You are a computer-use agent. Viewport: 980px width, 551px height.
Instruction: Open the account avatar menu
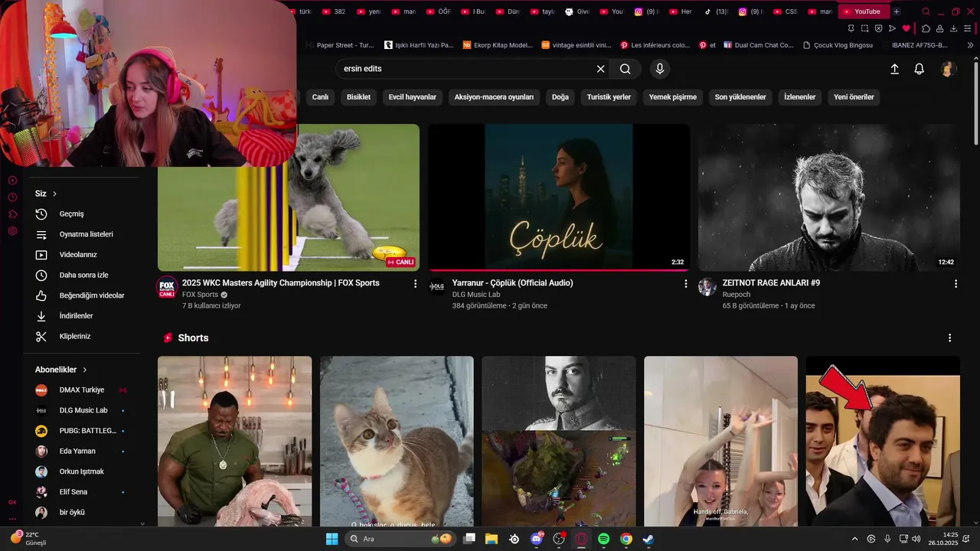[948, 69]
